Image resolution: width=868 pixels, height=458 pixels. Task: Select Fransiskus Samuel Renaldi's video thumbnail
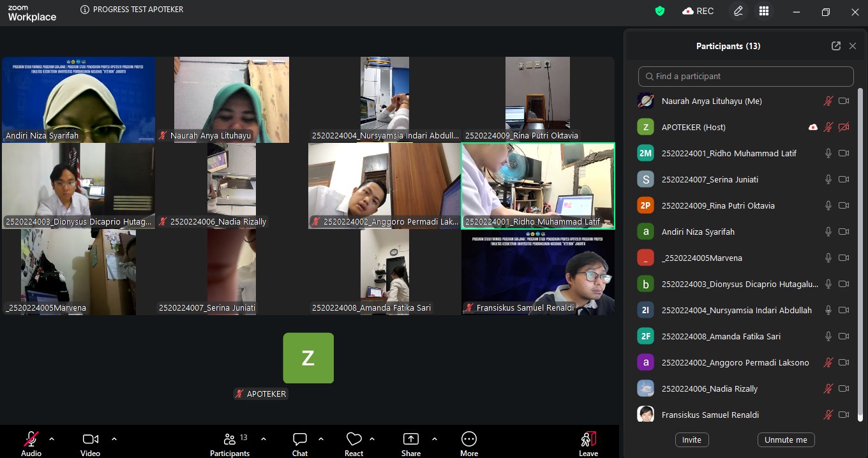click(538, 273)
